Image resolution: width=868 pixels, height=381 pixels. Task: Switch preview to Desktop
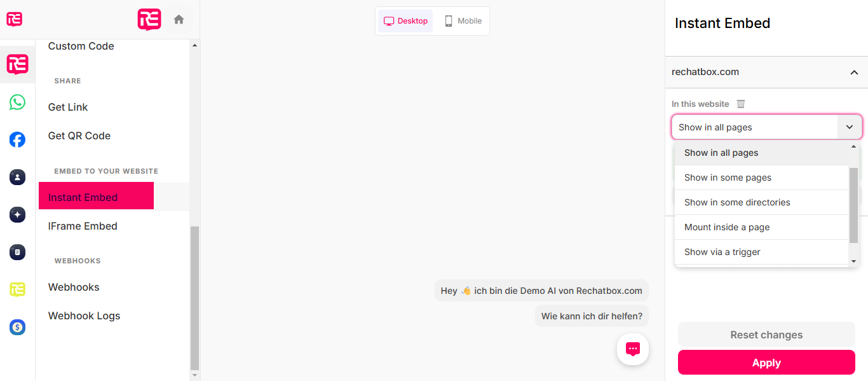click(405, 21)
